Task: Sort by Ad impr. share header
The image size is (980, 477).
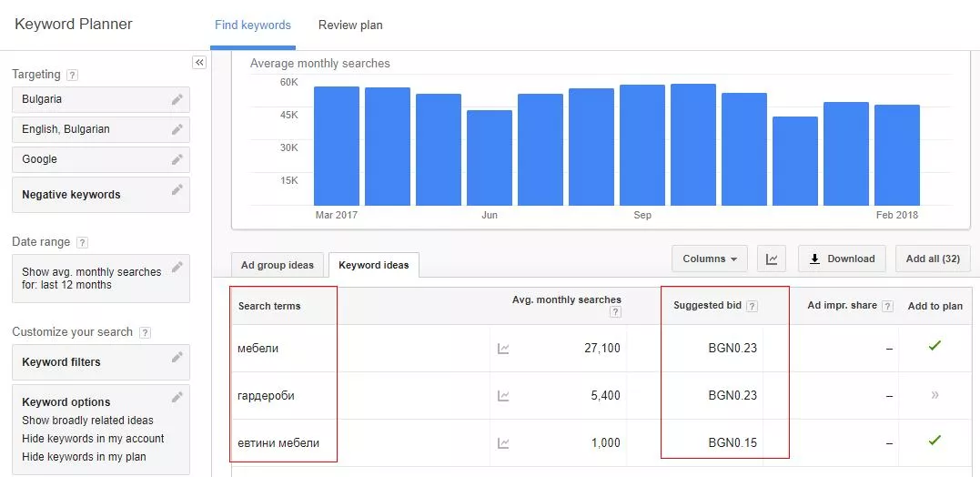Action: tap(842, 306)
